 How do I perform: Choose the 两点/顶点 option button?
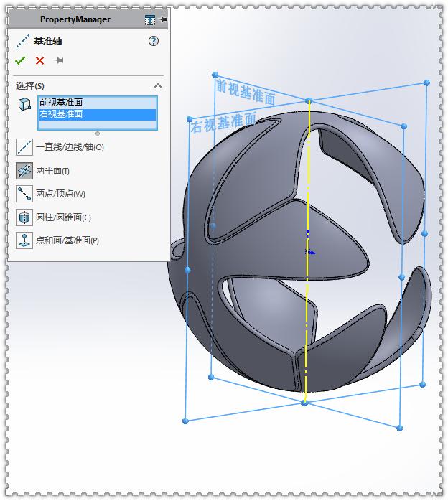point(24,194)
